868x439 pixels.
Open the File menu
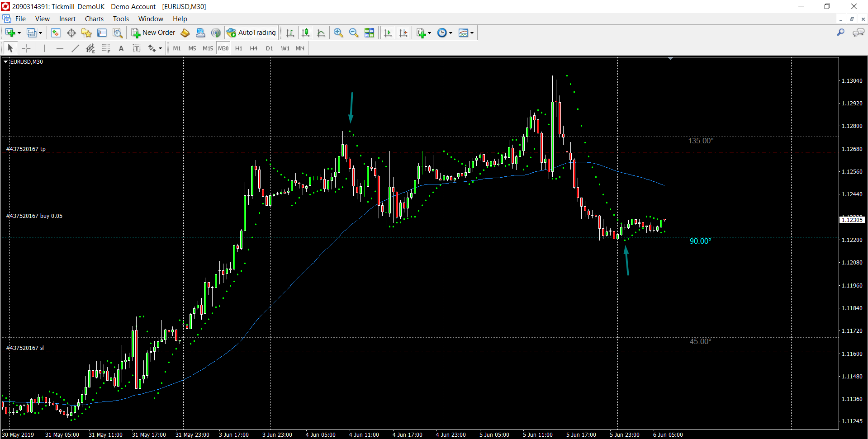(20, 19)
